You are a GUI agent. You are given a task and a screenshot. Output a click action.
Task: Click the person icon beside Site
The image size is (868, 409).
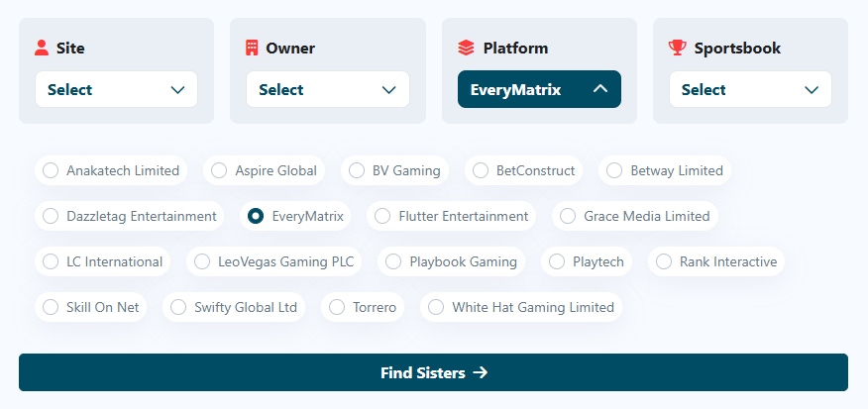click(42, 48)
